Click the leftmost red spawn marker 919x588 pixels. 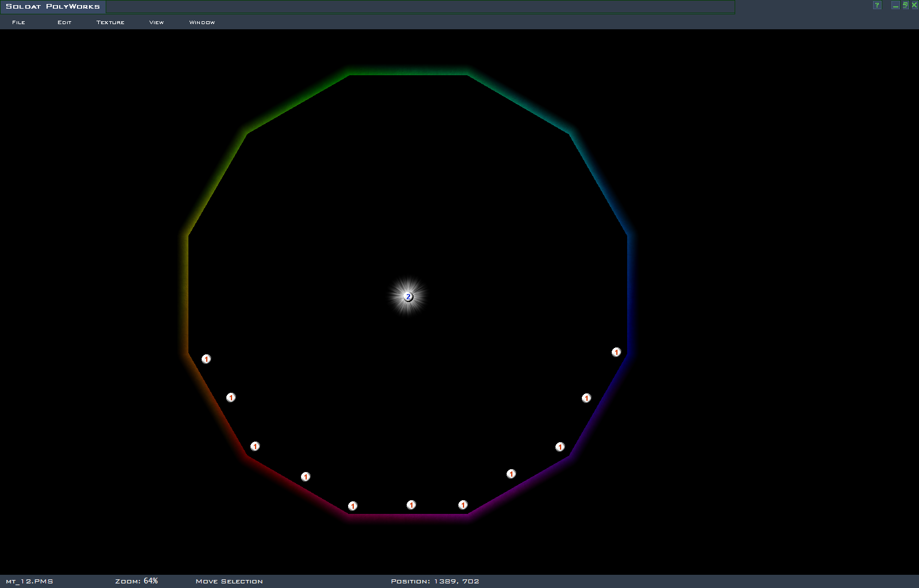point(206,359)
